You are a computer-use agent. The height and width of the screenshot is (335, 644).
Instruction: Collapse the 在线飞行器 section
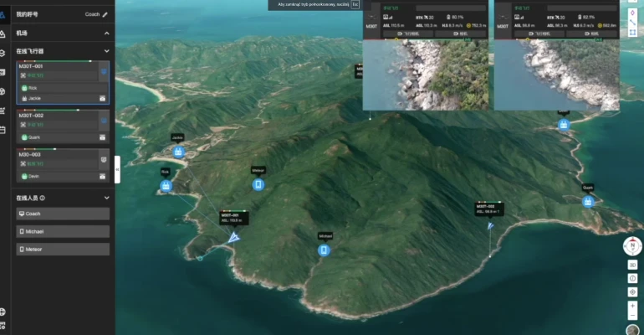pos(106,51)
